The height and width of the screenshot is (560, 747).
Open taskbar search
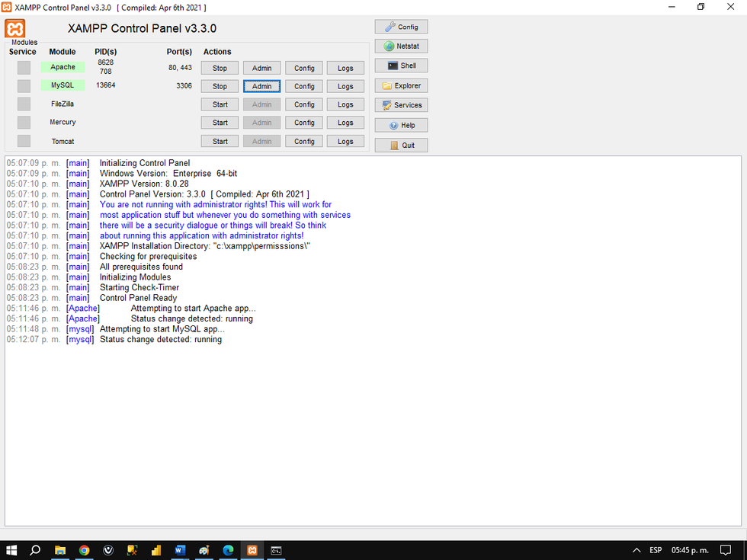click(x=35, y=550)
